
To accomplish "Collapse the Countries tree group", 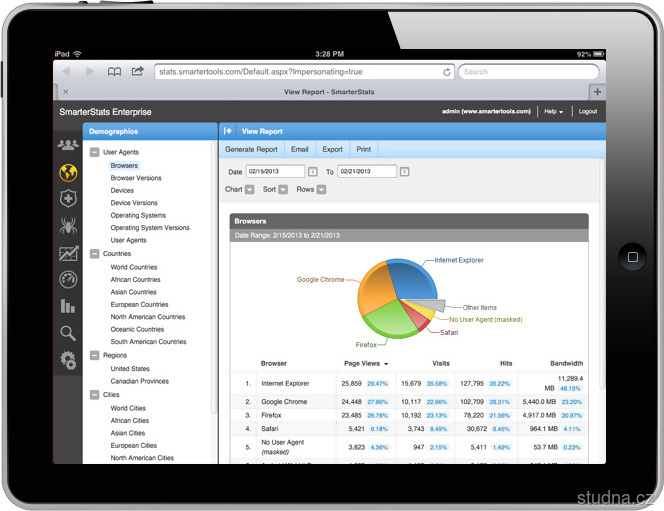I will [94, 254].
